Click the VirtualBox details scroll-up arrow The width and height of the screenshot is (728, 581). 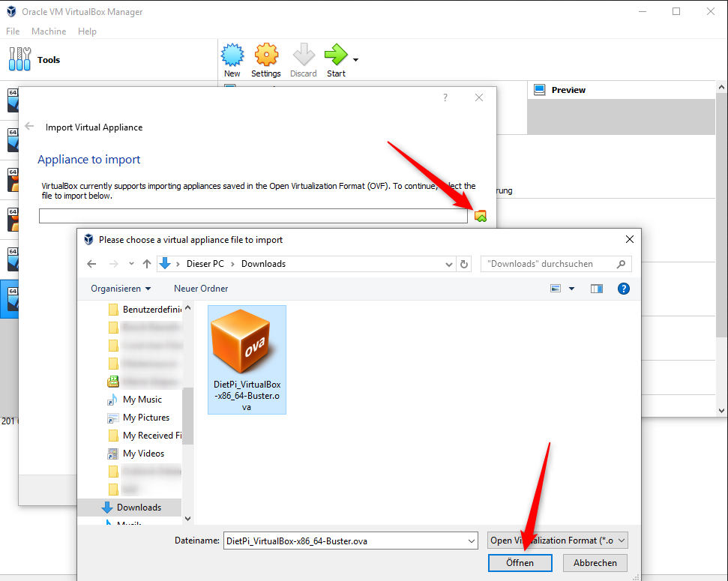721,87
